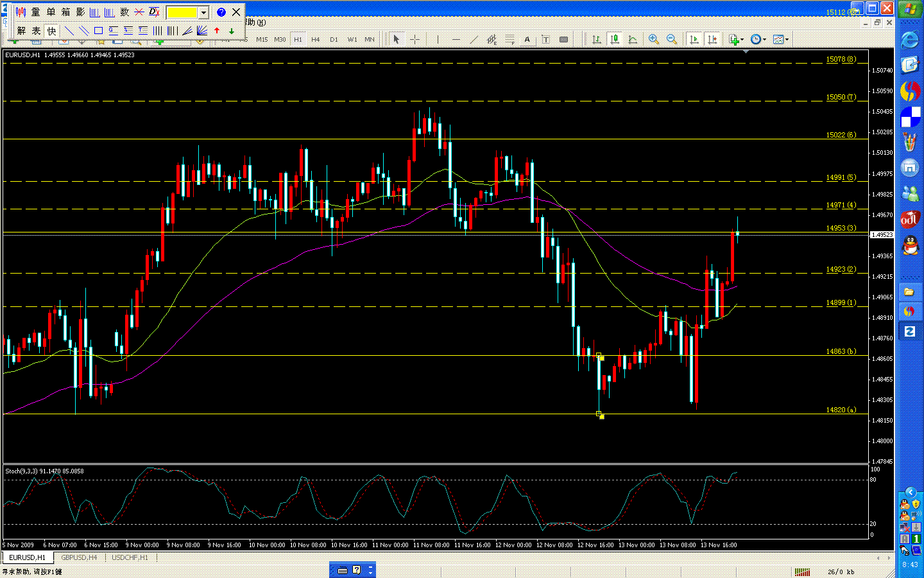Change timeframe to MN
The image size is (924, 578).
[370, 40]
